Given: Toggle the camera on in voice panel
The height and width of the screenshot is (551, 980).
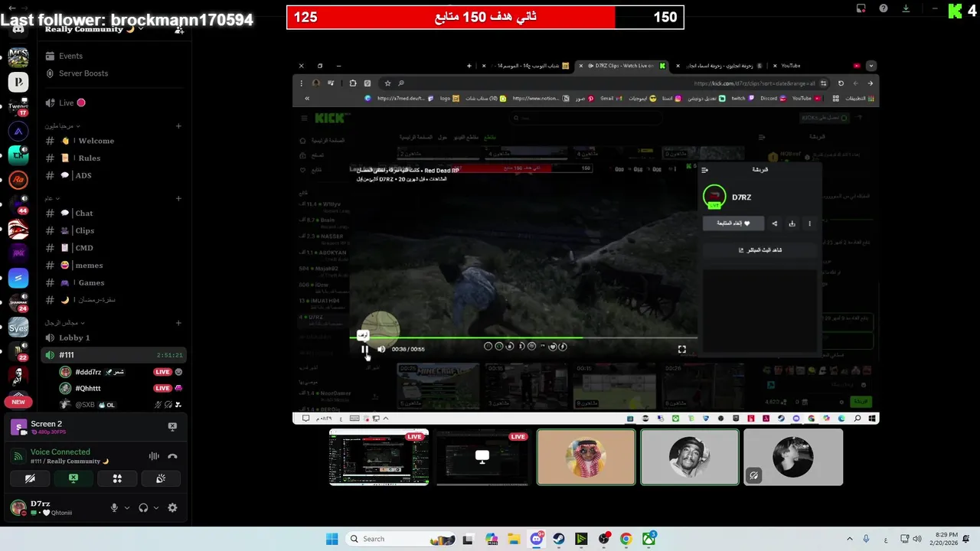Looking at the screenshot, I should [30, 478].
